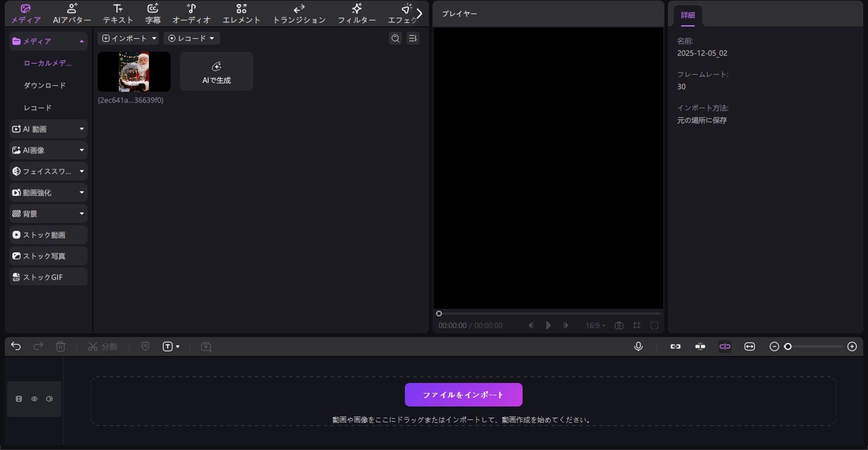This screenshot has width=868, height=450.
Task: Click the fullscreen icon in player
Action: (654, 325)
